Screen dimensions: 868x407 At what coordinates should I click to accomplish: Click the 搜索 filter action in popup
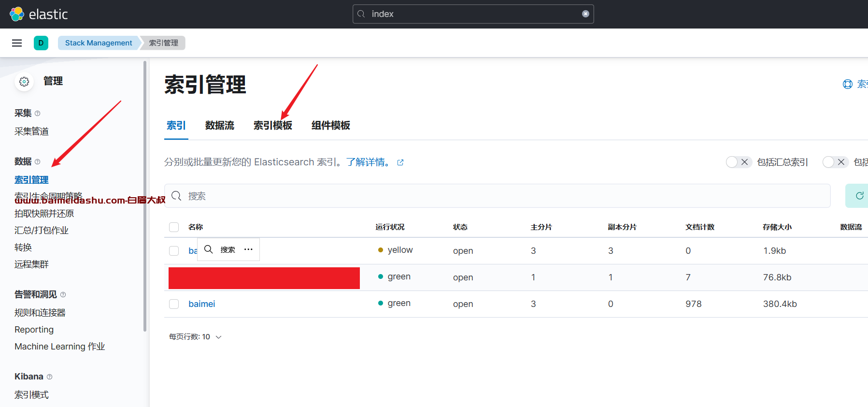[220, 249]
